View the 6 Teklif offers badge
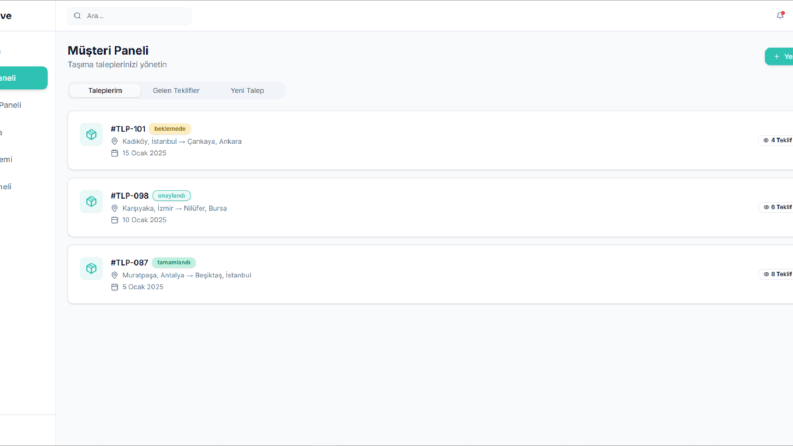Viewport: 793px width, 446px height. (776, 207)
